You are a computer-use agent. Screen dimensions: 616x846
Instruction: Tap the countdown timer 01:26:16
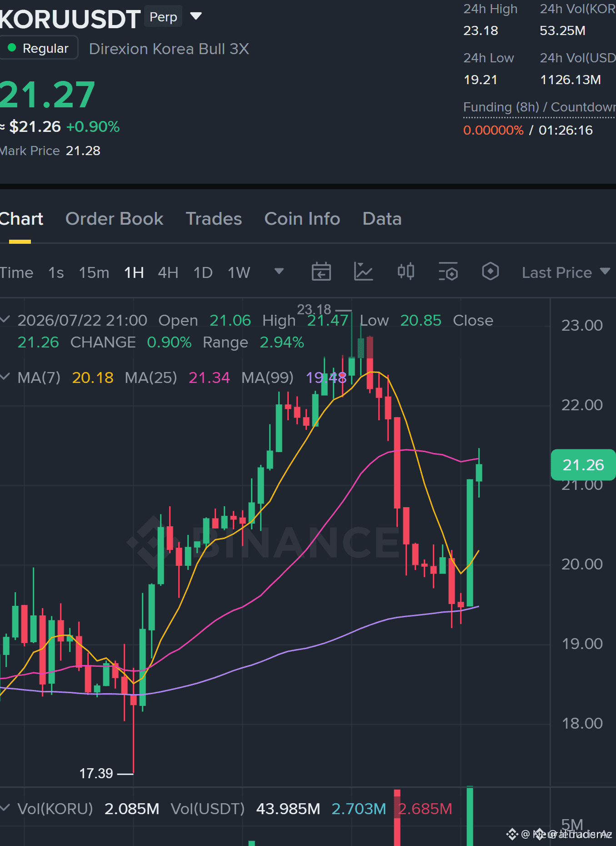pyautogui.click(x=566, y=131)
